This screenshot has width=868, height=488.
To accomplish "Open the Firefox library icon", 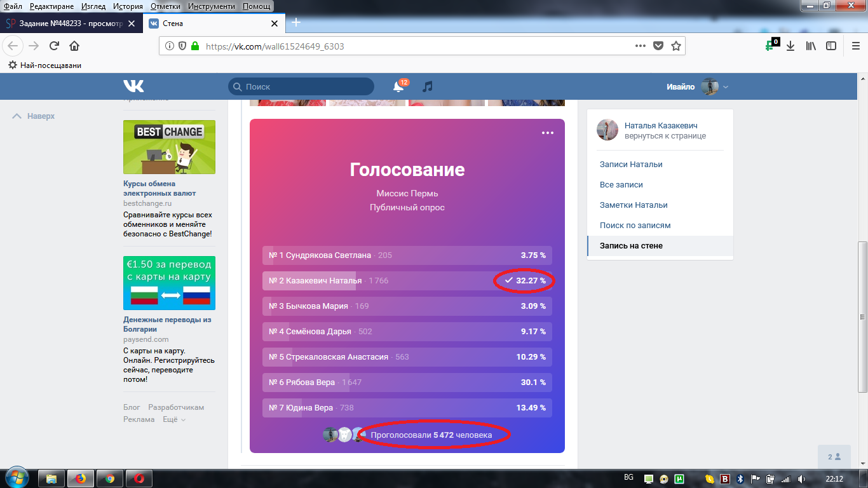I will [x=811, y=46].
